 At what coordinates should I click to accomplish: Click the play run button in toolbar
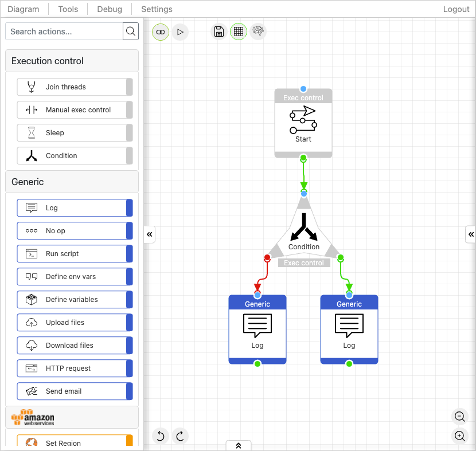pyautogui.click(x=180, y=32)
